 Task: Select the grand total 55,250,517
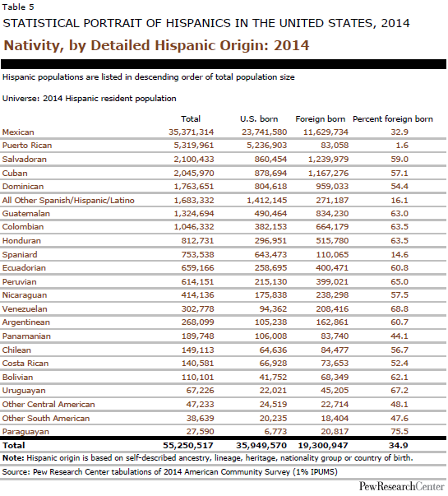pos(188,445)
